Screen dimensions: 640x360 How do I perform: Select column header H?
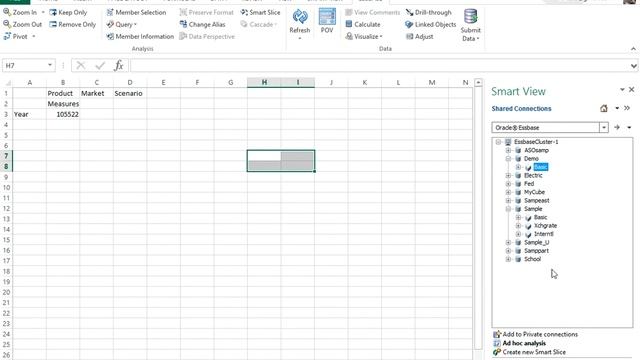[x=264, y=82]
